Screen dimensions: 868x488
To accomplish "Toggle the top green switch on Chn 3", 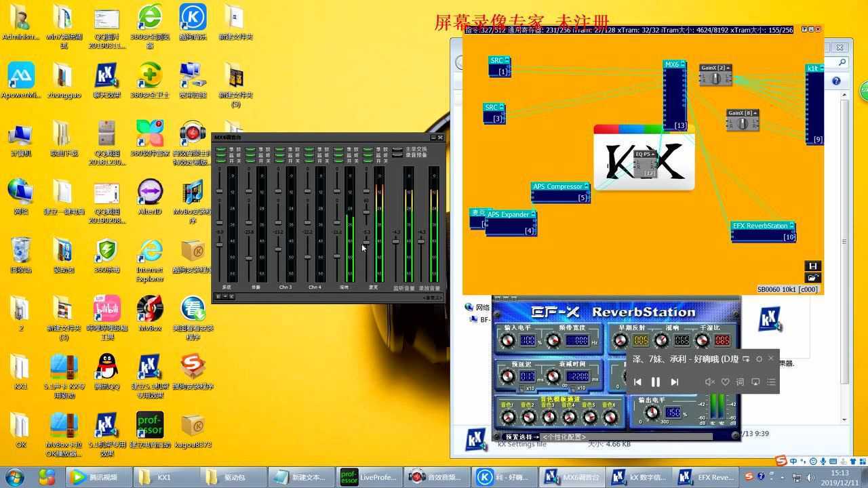I will [278, 150].
